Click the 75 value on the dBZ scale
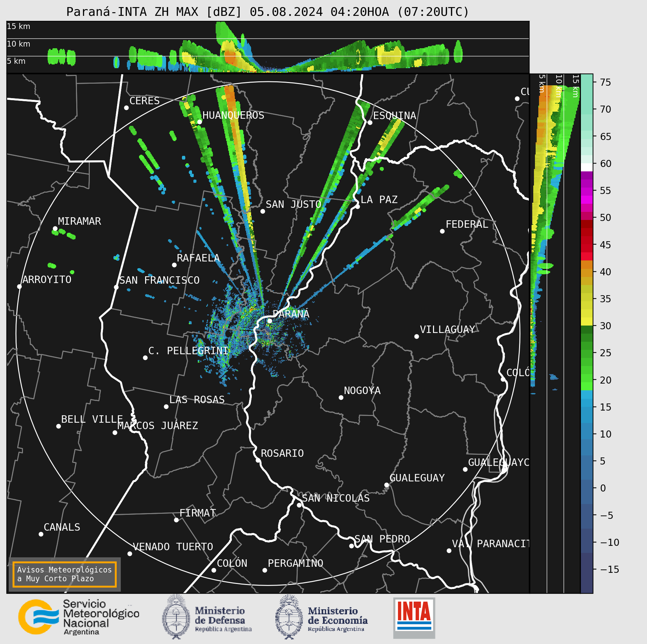 [x=605, y=82]
